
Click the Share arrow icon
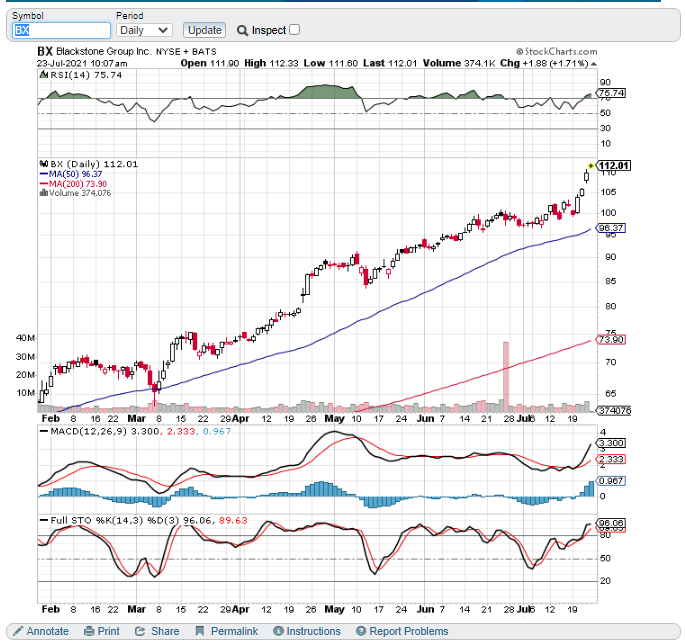pos(140,631)
